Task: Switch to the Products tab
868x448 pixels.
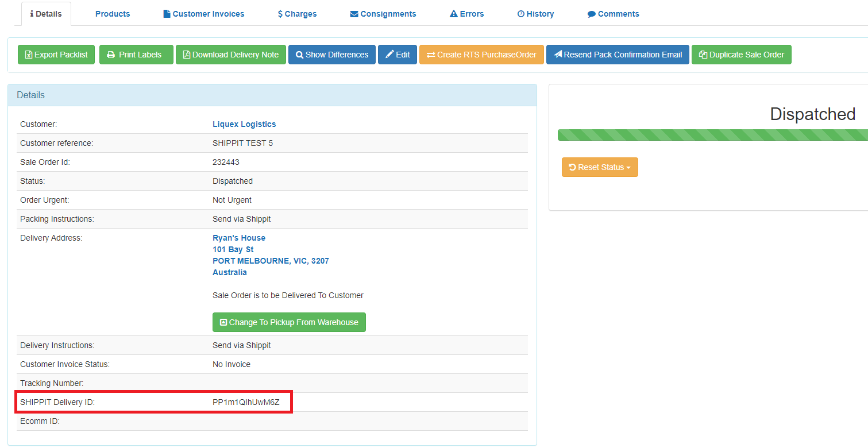Action: [113, 14]
